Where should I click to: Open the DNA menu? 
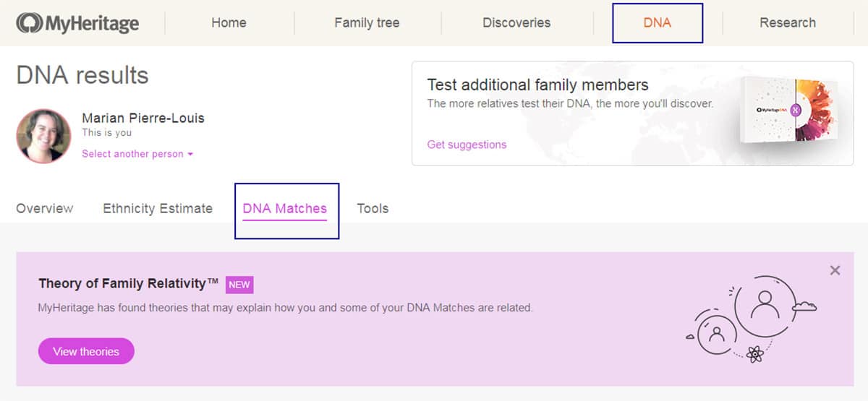658,22
